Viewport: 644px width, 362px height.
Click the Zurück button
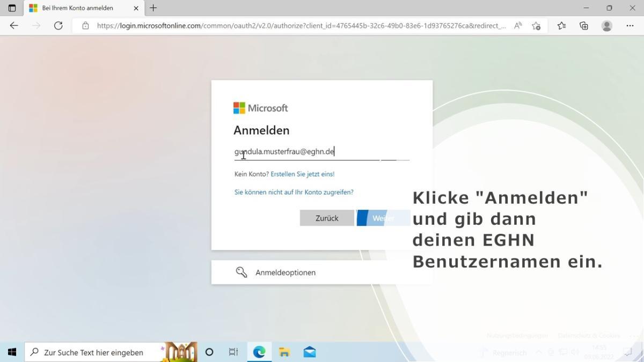(x=326, y=218)
